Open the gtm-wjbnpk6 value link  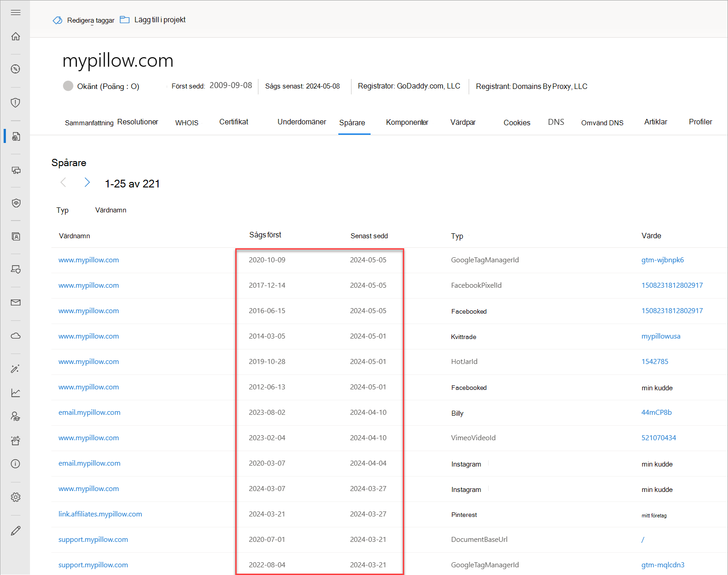tap(663, 260)
